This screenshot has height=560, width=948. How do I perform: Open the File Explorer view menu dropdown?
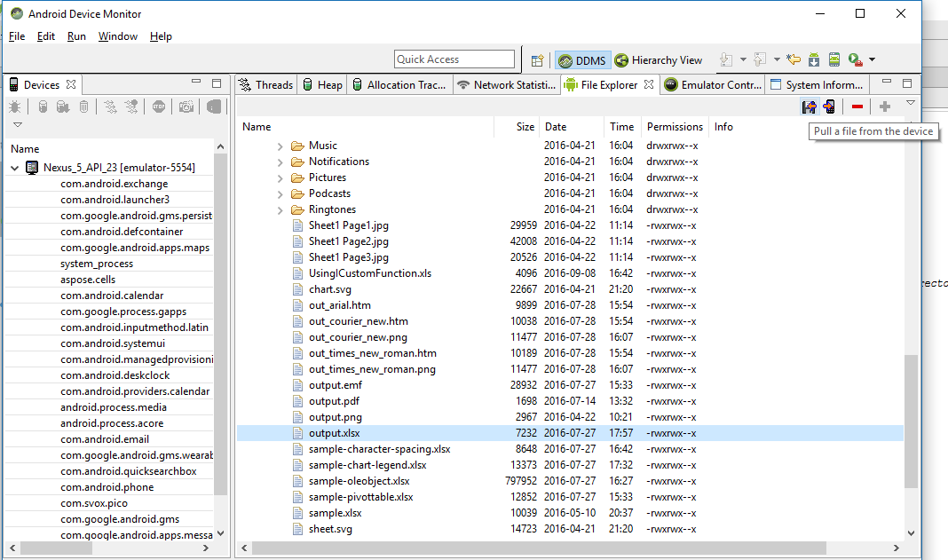pyautogui.click(x=910, y=104)
